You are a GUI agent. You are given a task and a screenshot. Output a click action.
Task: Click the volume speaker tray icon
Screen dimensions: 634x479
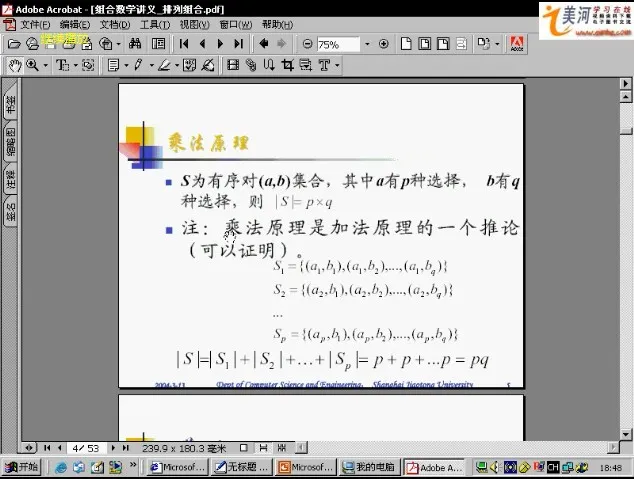[x=495, y=468]
